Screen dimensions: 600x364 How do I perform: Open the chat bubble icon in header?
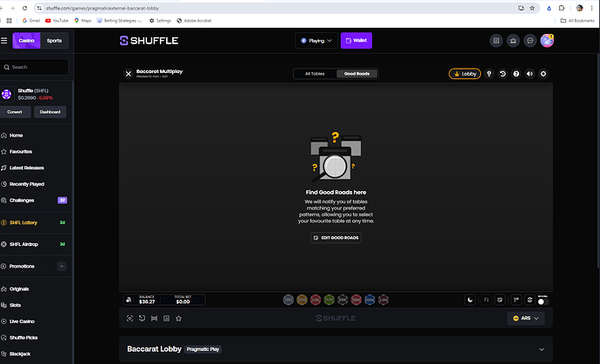click(496, 40)
